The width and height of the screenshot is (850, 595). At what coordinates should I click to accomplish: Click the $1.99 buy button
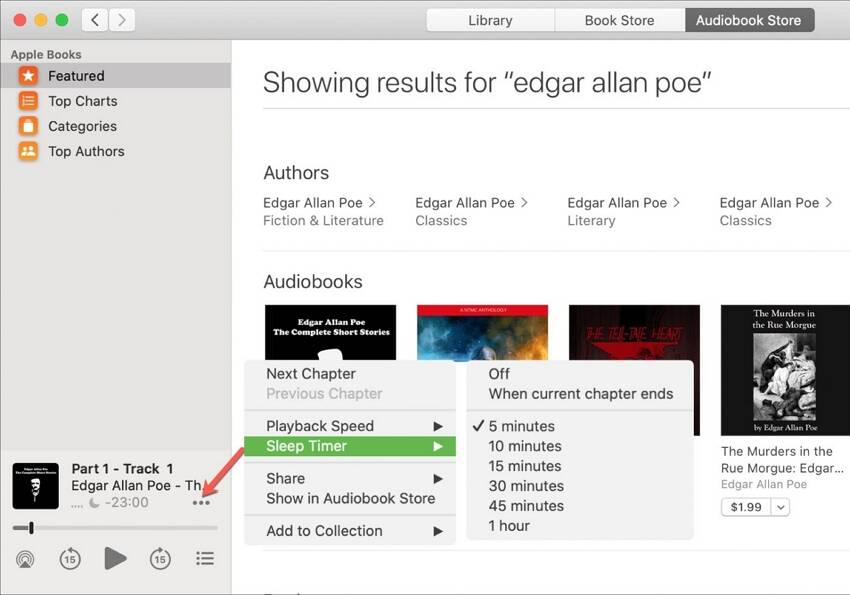[x=746, y=507]
